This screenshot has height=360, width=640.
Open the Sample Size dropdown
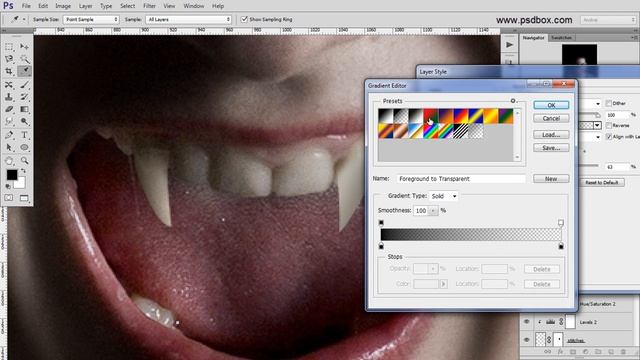coord(91,19)
